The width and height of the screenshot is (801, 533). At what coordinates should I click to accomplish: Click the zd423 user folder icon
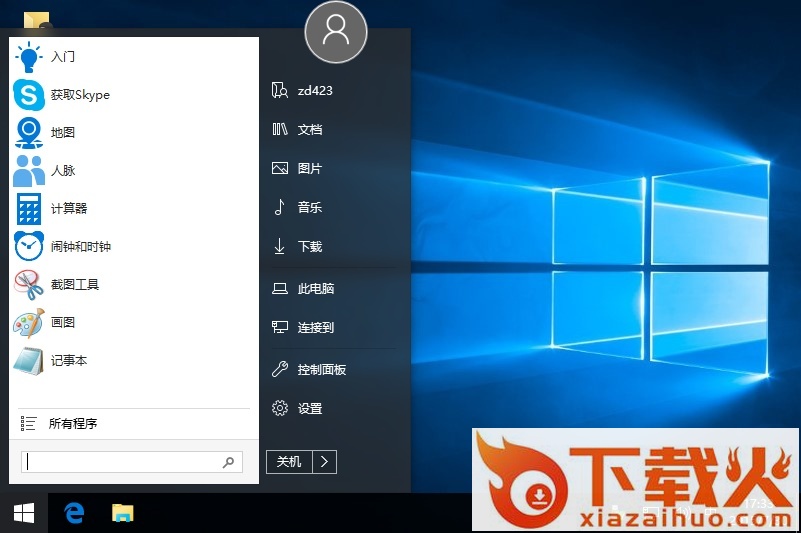click(x=279, y=90)
